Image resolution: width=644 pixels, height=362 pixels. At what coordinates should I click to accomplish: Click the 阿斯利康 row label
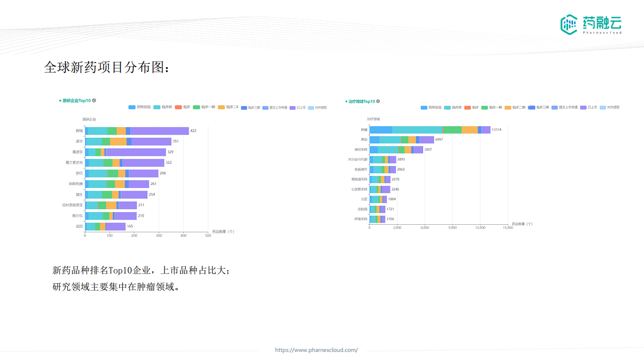coord(76,184)
